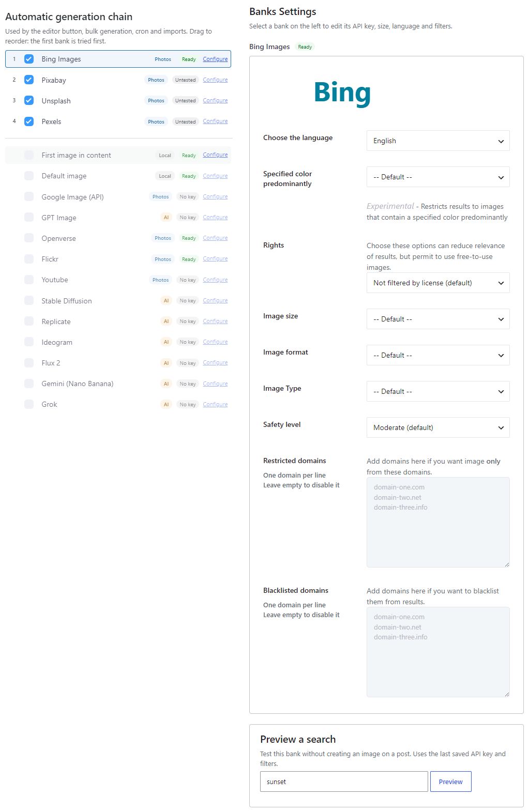Click the Ready badge beside Bing Images heading
The image size is (529, 812).
pos(305,47)
